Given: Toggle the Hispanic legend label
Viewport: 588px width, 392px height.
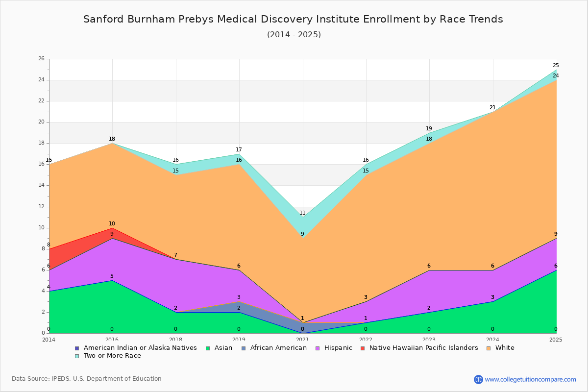Looking at the screenshot, I should tap(337, 348).
